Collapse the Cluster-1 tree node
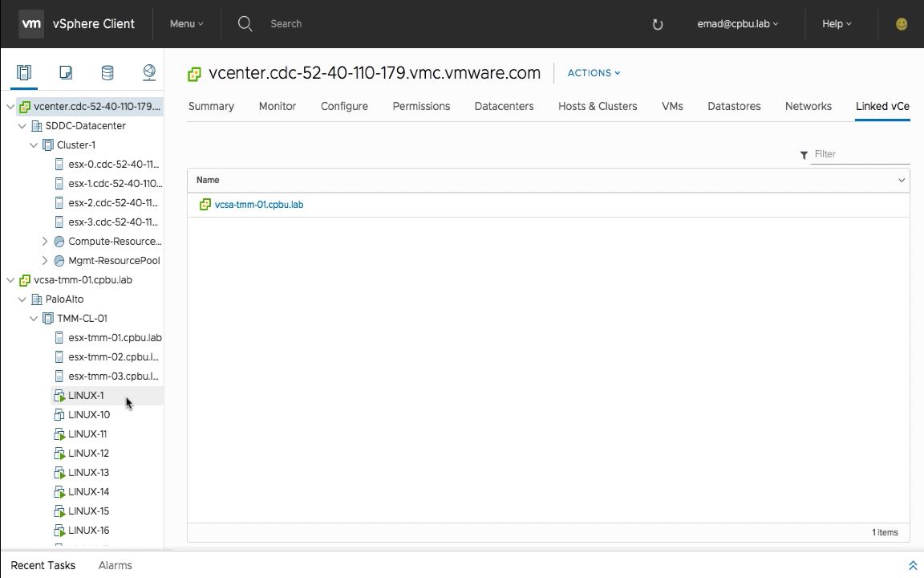 (x=34, y=145)
